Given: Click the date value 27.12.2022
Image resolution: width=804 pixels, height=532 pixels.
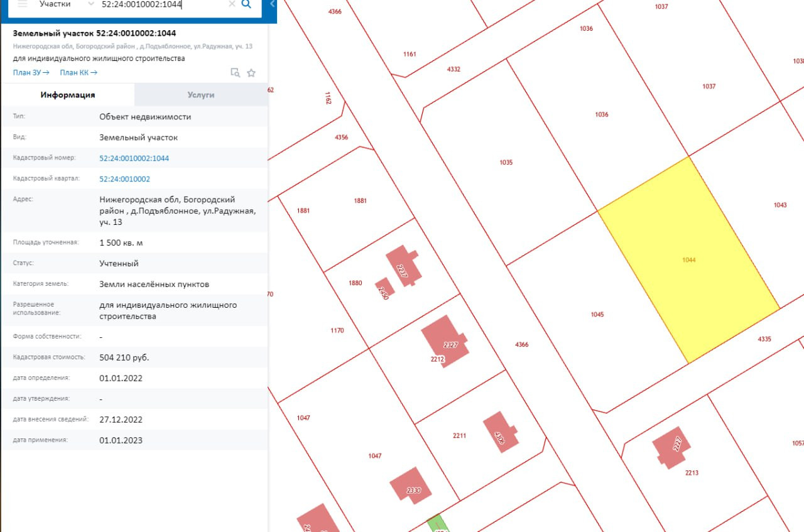Looking at the screenshot, I should (121, 420).
